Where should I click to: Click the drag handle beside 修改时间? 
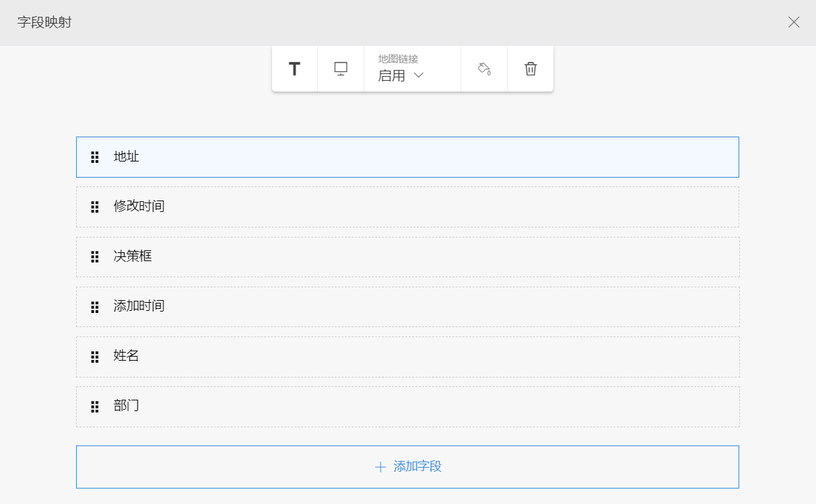click(95, 207)
